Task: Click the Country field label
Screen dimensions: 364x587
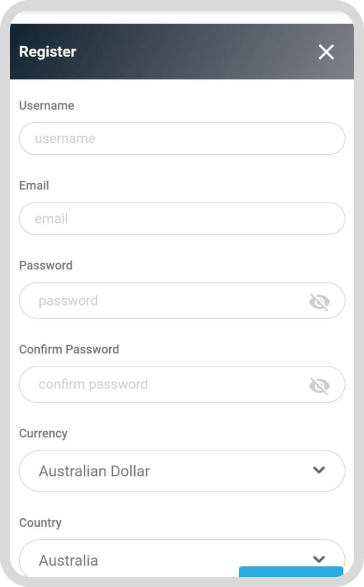Action: click(x=40, y=523)
